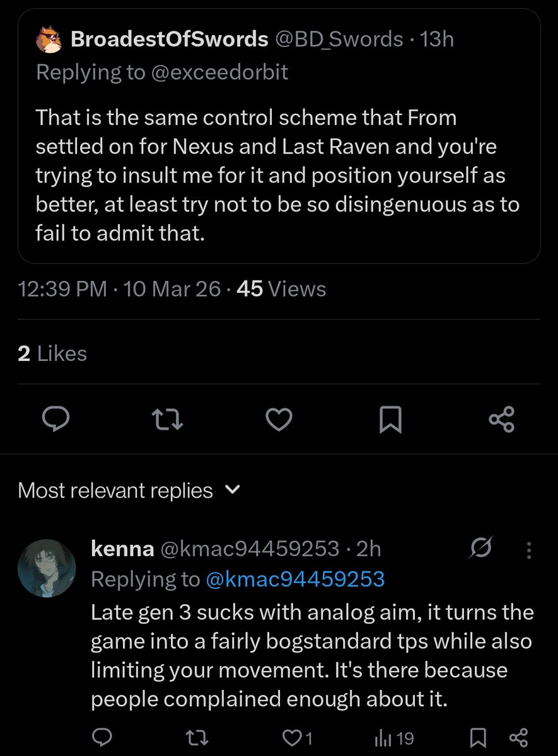
Task: Retweet the main post
Action: tap(168, 419)
